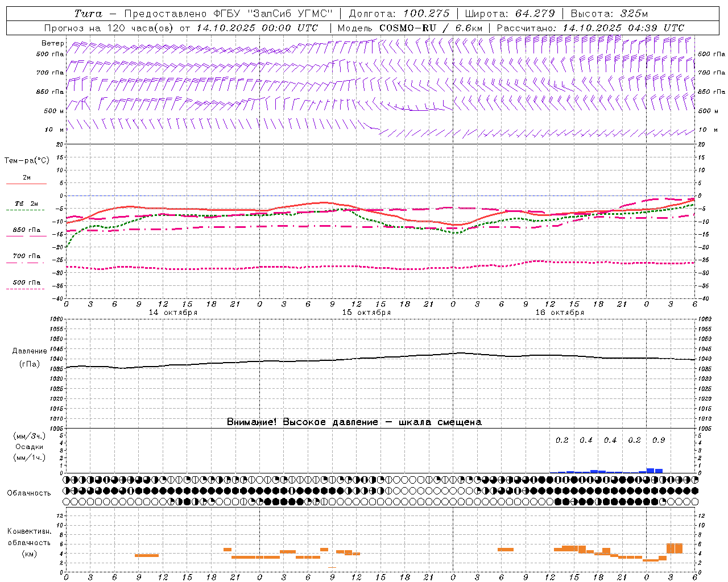Click the "Td 2м" dew point legend entry
The width and height of the screenshot is (728, 582).
coord(26,203)
